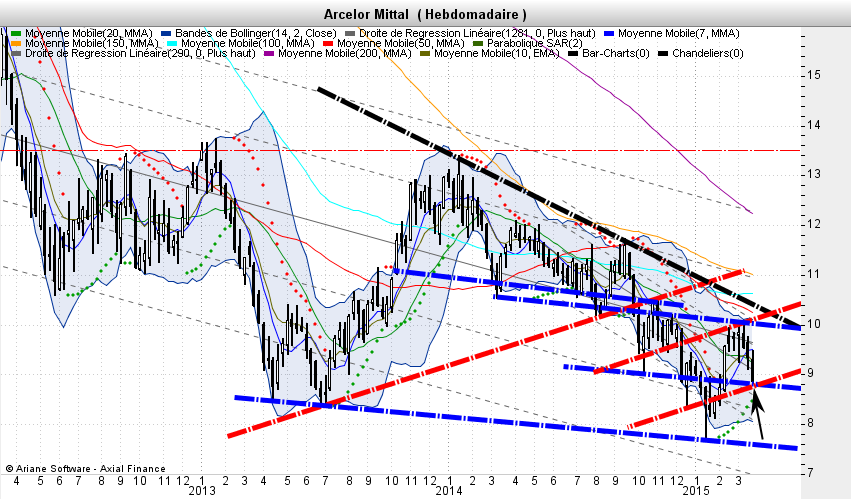Image resolution: width=851 pixels, height=499 pixels.
Task: Select the 'Moyenne Mobile(7, MMA)' legend label
Action: (x=679, y=34)
